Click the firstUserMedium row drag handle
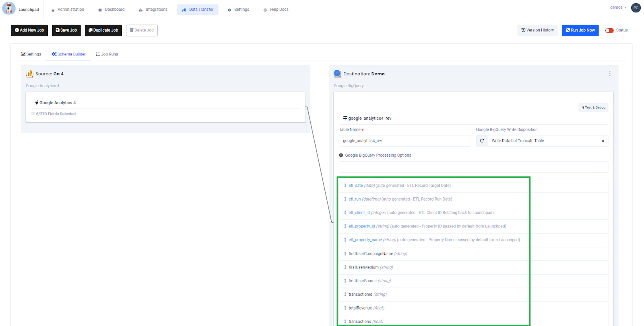Image resolution: width=644 pixels, height=326 pixels. point(345,267)
